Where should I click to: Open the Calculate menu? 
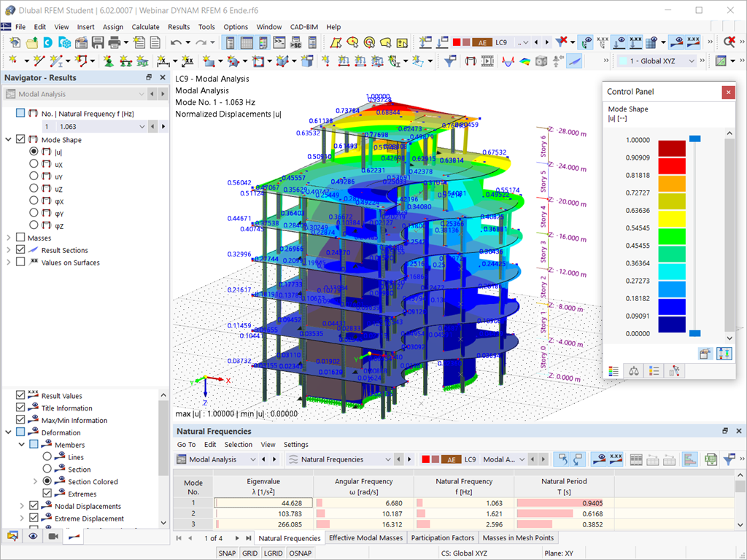[x=147, y=27]
